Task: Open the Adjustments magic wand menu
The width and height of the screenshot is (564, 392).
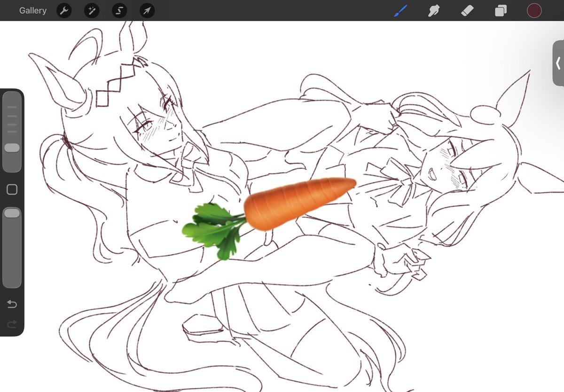Action: (x=92, y=10)
